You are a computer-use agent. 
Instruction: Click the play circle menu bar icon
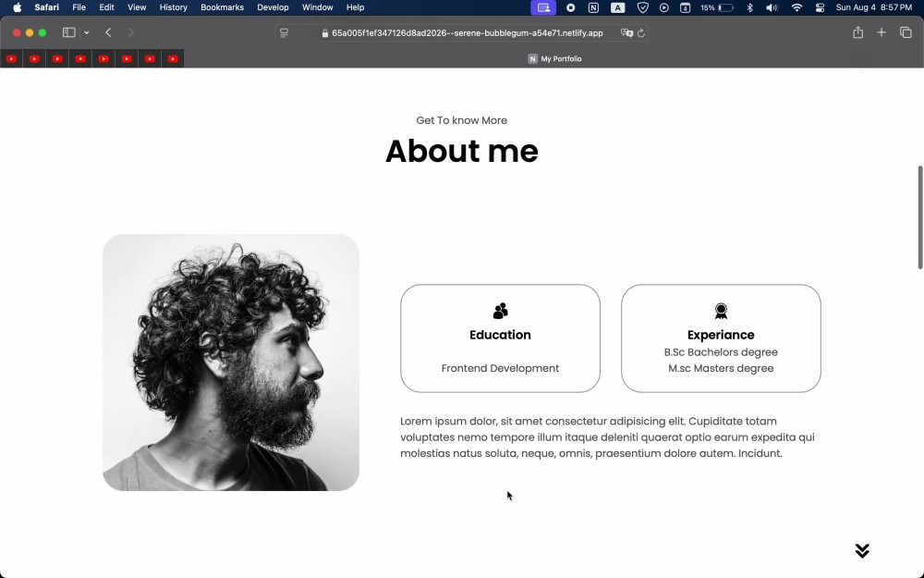coord(664,7)
